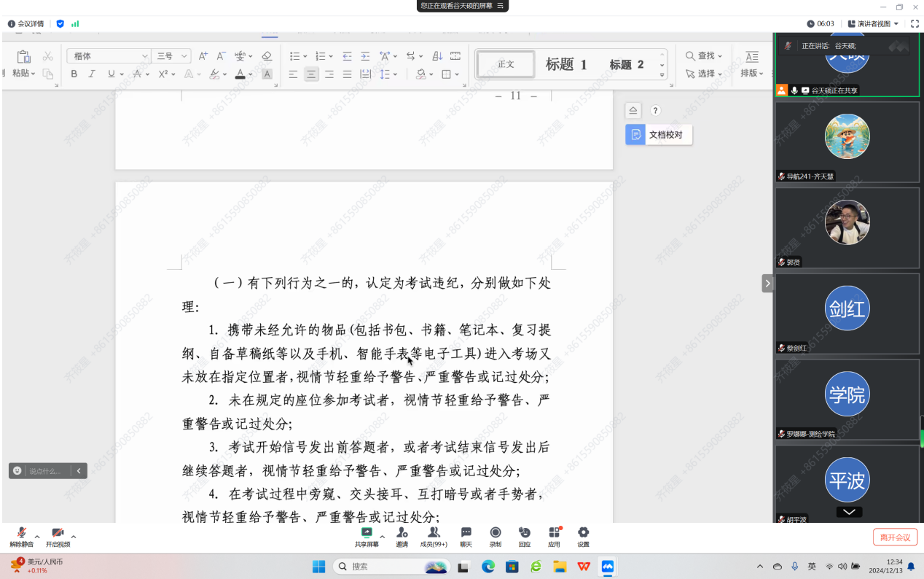Screen dimensions: 924x579
Task: Toggle full screen mode for the meeting
Action: tap(915, 23)
